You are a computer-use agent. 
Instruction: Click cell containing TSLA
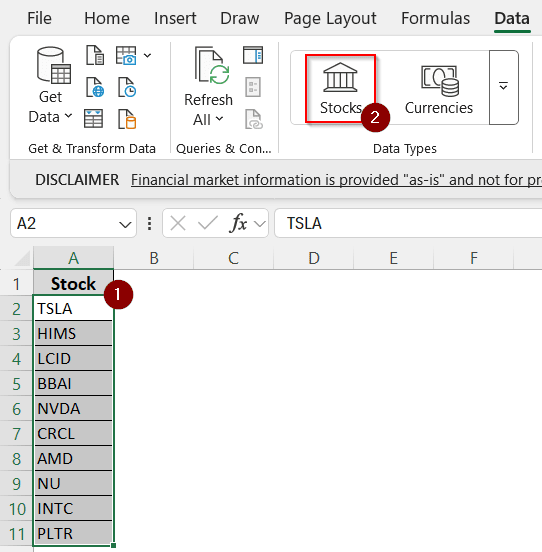tap(73, 309)
